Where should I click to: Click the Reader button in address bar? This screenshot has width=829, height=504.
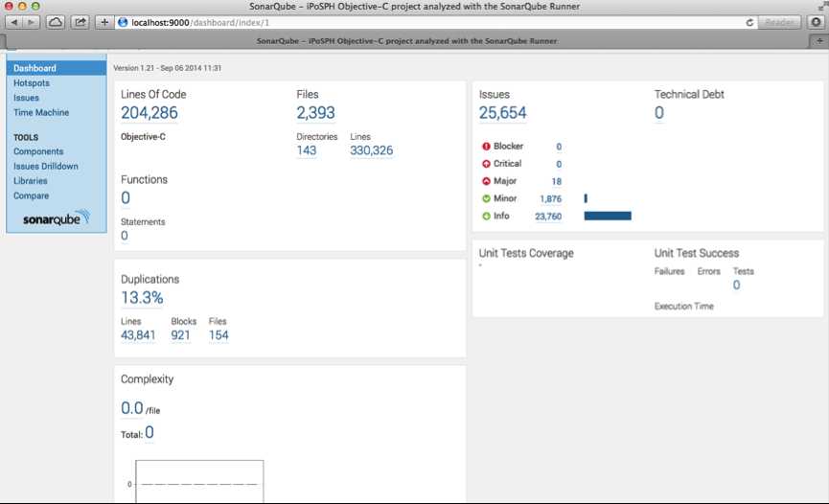click(779, 22)
